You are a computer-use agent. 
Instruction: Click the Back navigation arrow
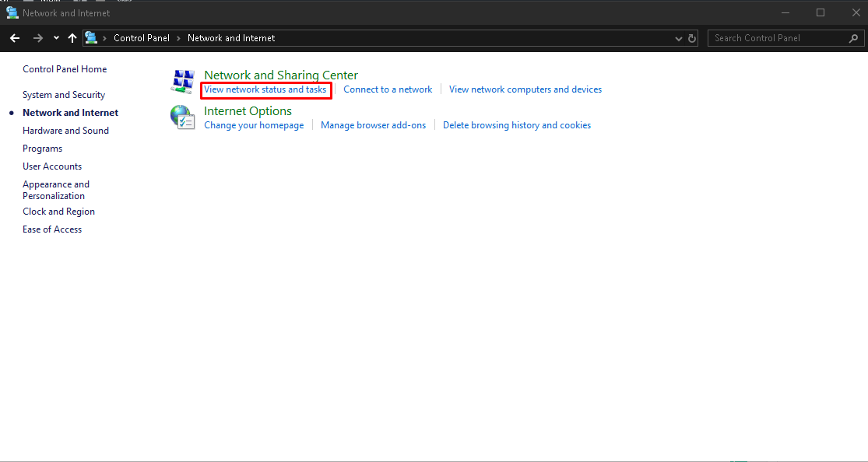pos(15,38)
